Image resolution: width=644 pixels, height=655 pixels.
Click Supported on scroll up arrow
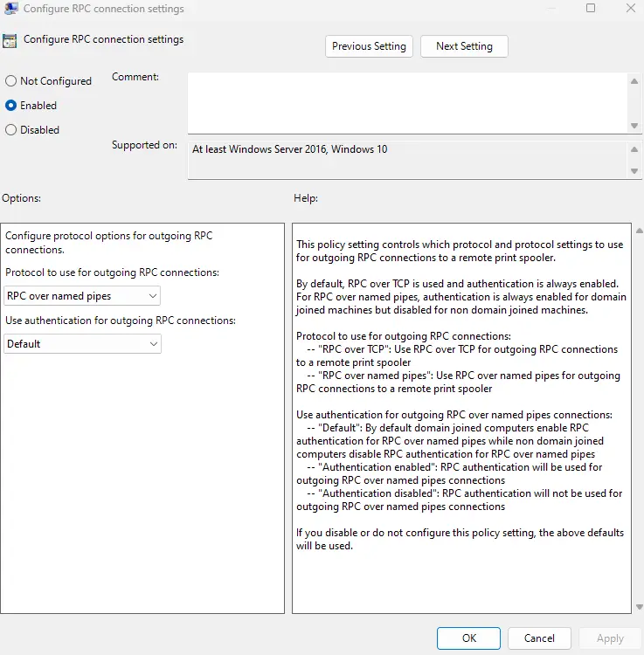pyautogui.click(x=635, y=148)
